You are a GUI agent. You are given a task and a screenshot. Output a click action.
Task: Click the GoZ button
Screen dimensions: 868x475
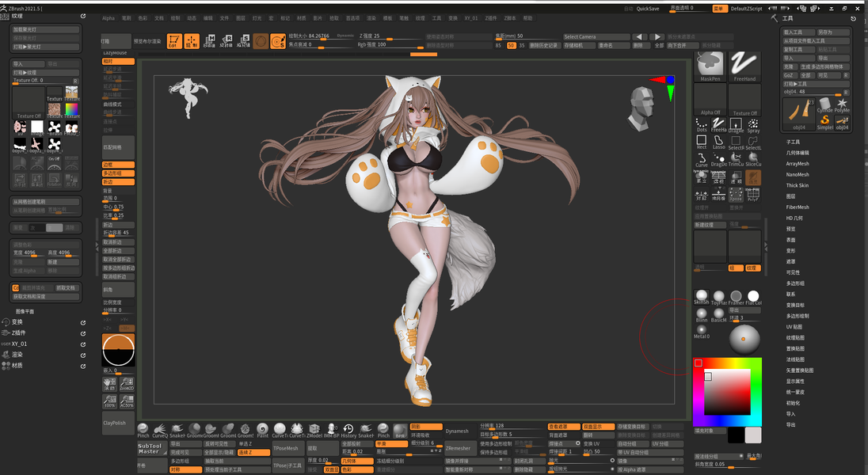coord(789,75)
